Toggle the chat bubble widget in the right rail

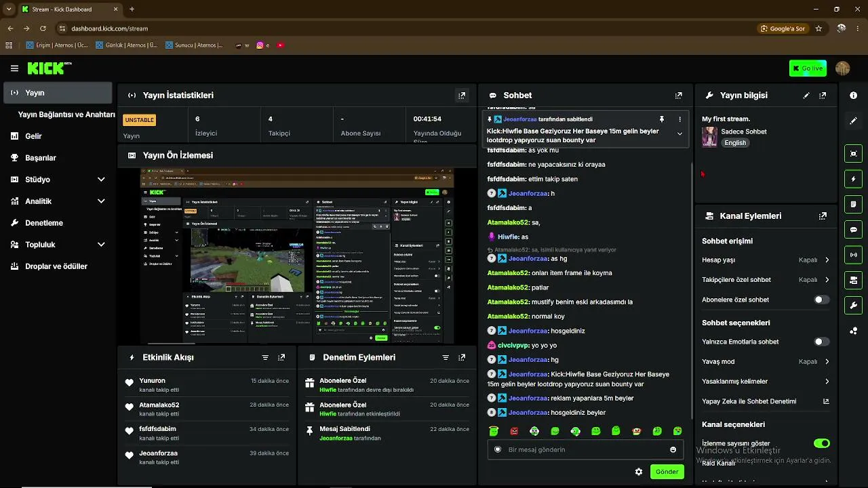[853, 230]
